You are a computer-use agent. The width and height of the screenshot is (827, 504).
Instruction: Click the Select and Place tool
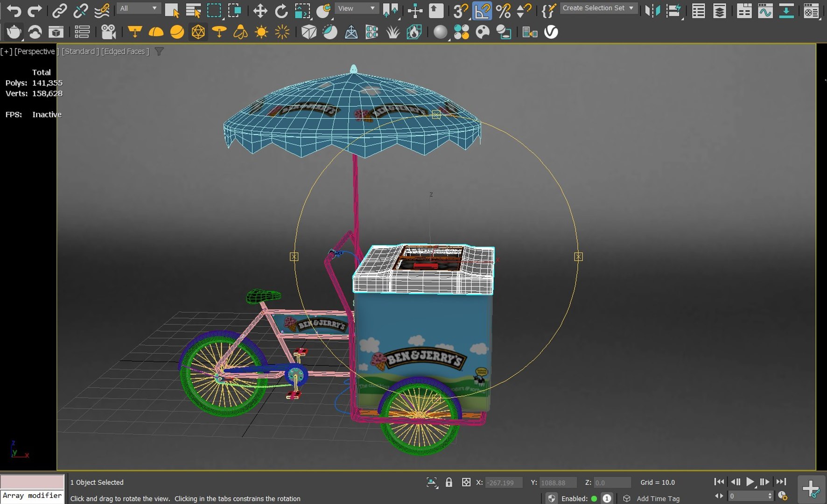323,10
